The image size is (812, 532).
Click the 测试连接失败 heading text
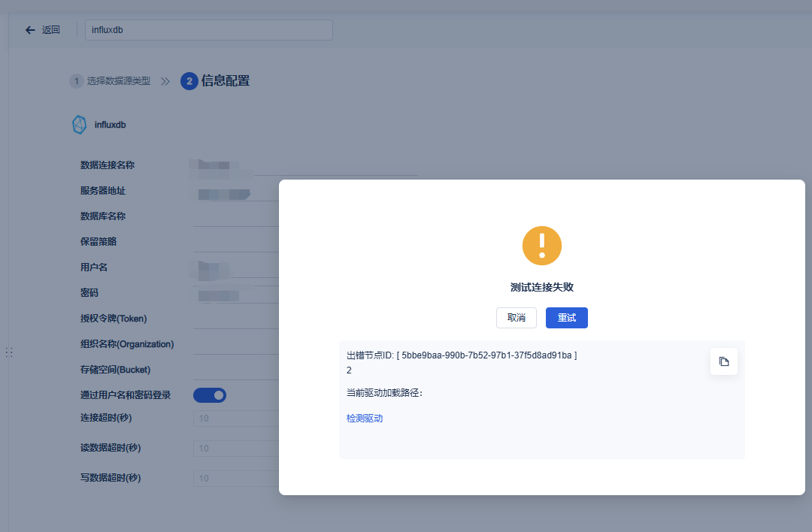pos(541,287)
